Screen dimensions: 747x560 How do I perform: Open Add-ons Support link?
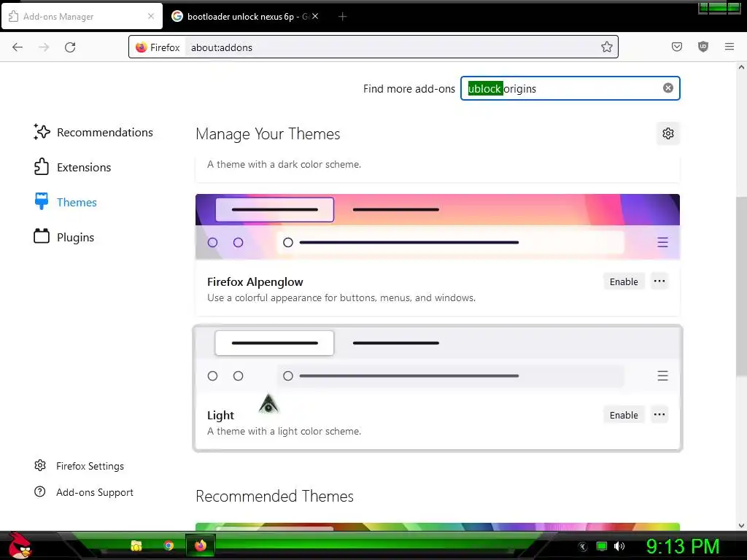click(84, 492)
